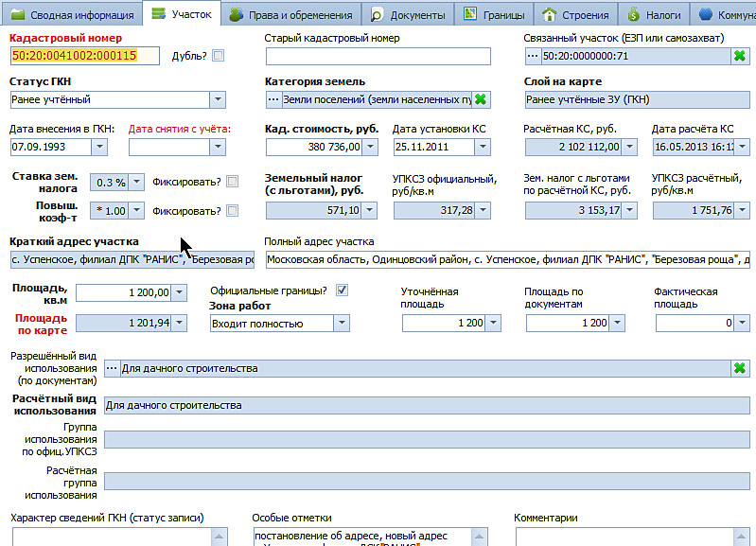Open the Границы tab
The width and height of the screenshot is (756, 546).
coord(494,14)
